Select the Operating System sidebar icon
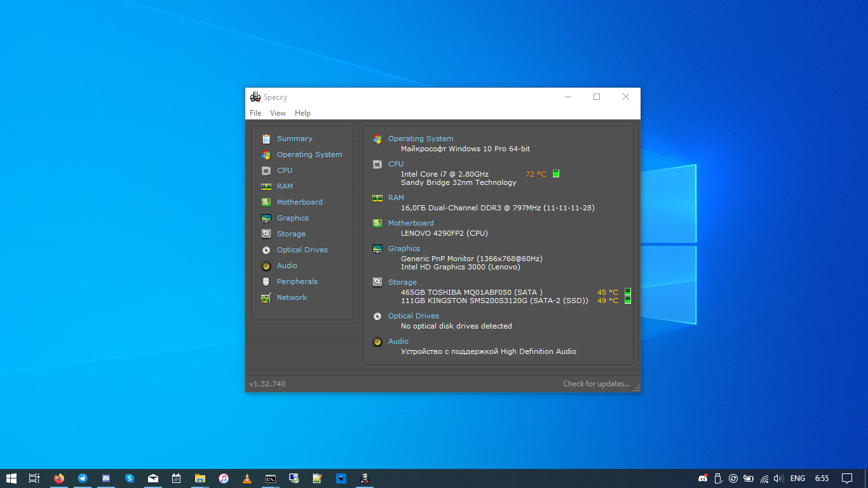 tap(266, 154)
